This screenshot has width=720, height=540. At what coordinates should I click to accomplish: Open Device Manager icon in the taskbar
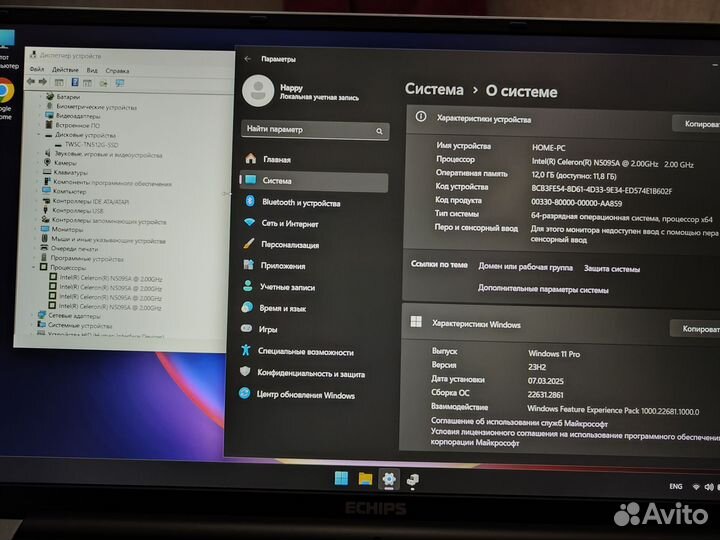(x=412, y=480)
